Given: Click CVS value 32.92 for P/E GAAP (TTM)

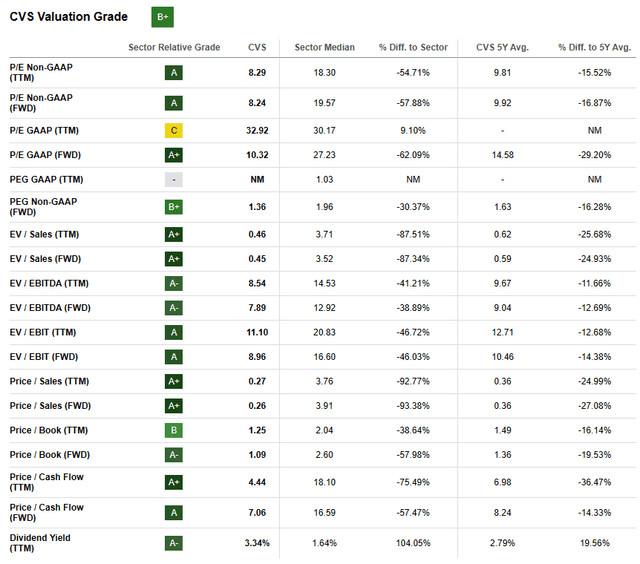Looking at the screenshot, I should (x=257, y=131).
